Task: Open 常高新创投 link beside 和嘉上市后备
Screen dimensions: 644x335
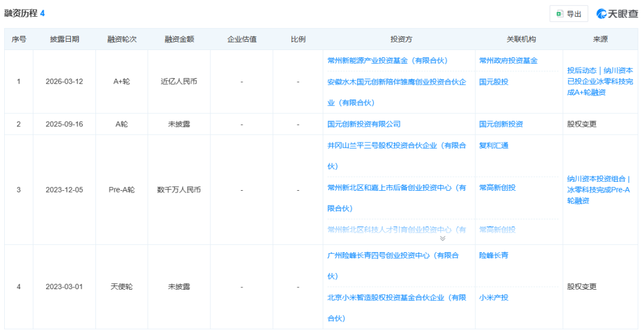Action: tap(497, 188)
